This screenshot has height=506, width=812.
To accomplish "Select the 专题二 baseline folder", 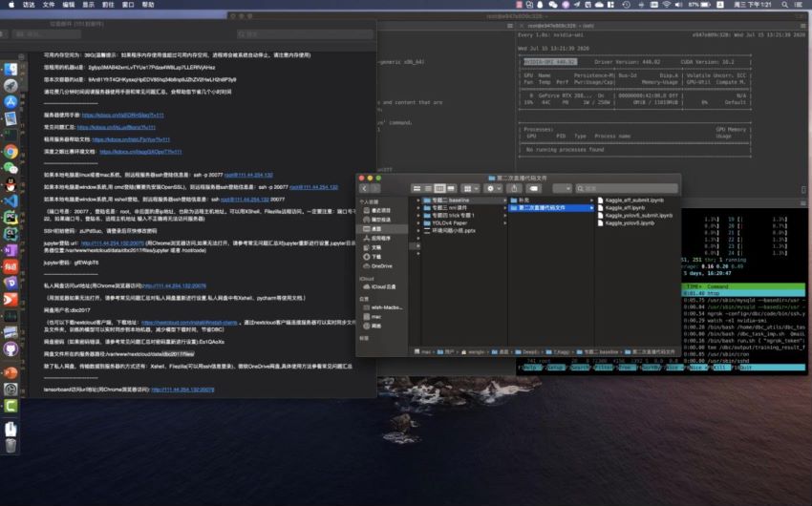I will (x=464, y=200).
